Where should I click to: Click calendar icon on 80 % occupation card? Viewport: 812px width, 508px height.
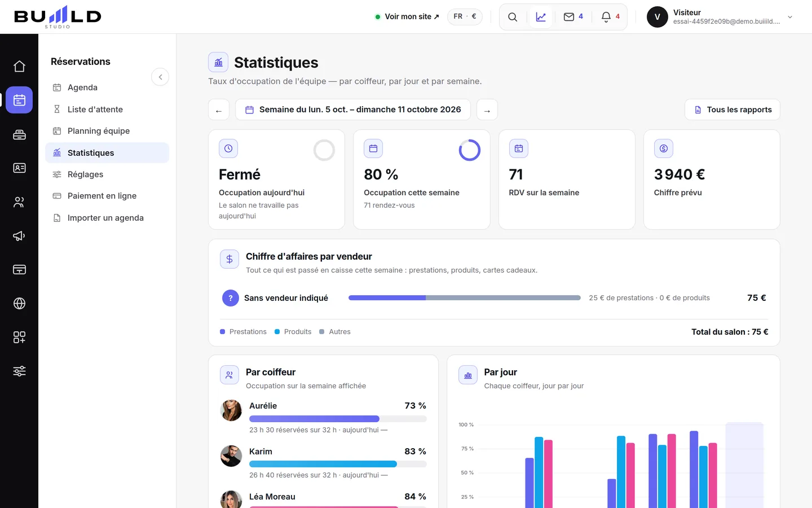coord(373,148)
